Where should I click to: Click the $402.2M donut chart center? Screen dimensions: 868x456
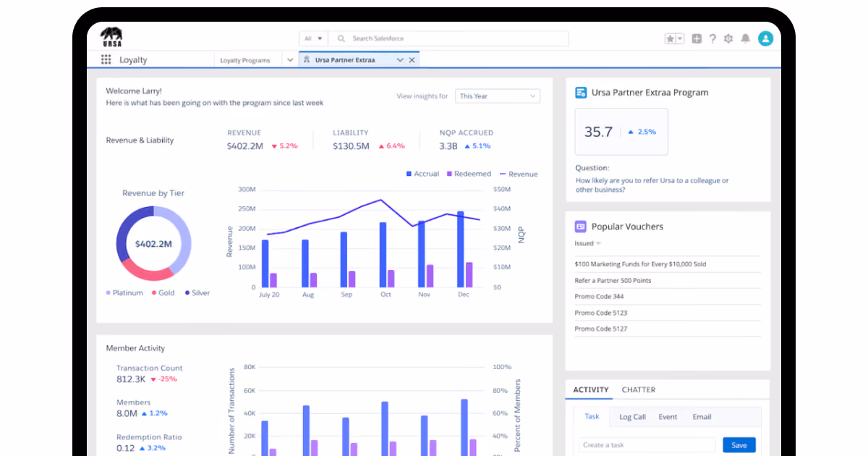[x=153, y=244]
